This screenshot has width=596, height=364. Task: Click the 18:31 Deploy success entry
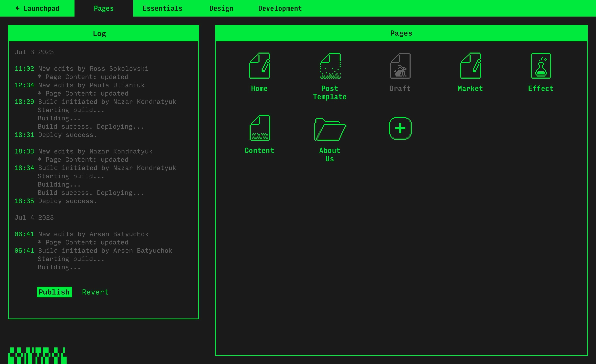coord(56,135)
